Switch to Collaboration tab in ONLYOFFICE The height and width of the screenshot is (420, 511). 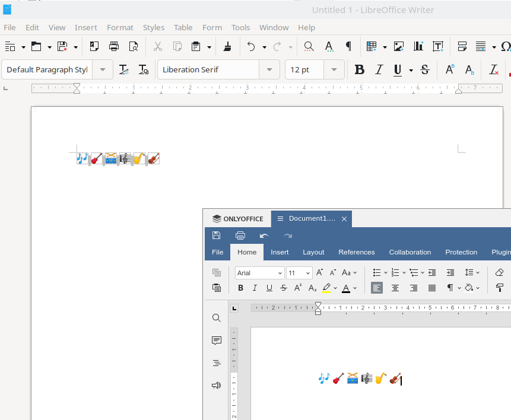click(x=410, y=252)
